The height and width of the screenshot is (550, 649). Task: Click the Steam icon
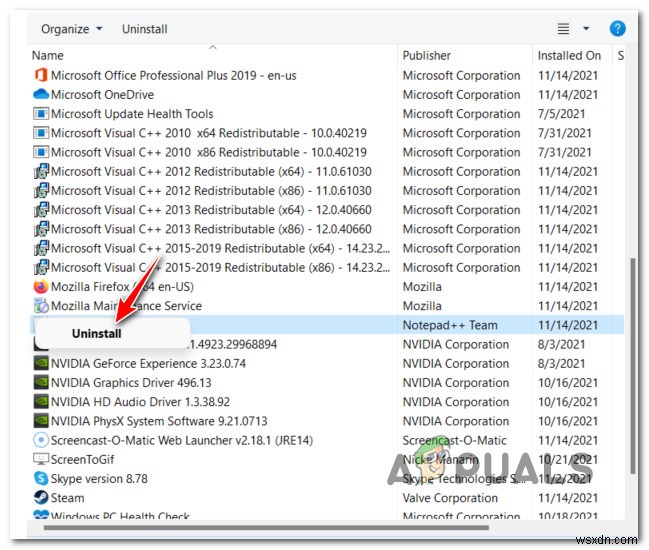pos(41,497)
